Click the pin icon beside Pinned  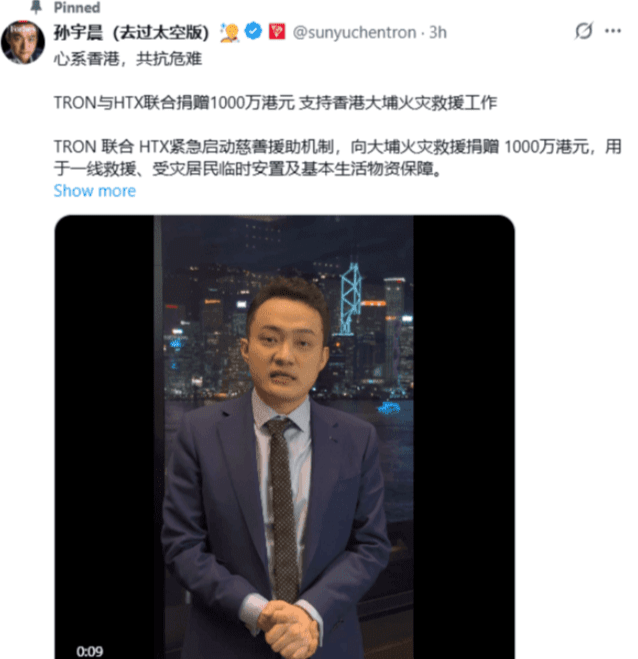[x=37, y=7]
